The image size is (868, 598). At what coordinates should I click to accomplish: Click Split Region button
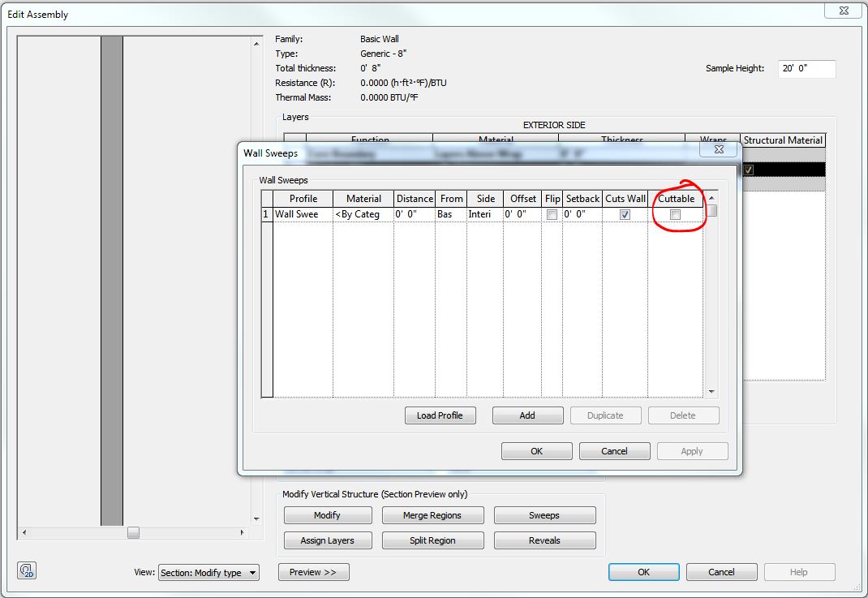click(432, 540)
